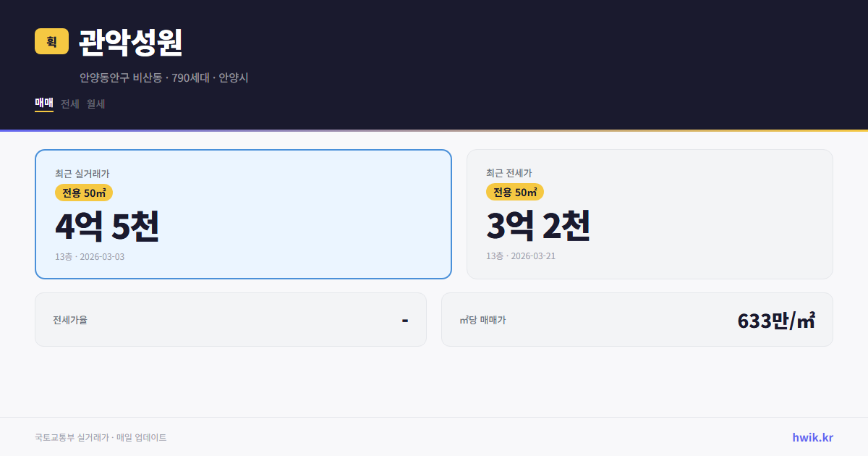This screenshot has width=868, height=456.
Task: Select the 최근 전세가 card
Action: [x=650, y=214]
